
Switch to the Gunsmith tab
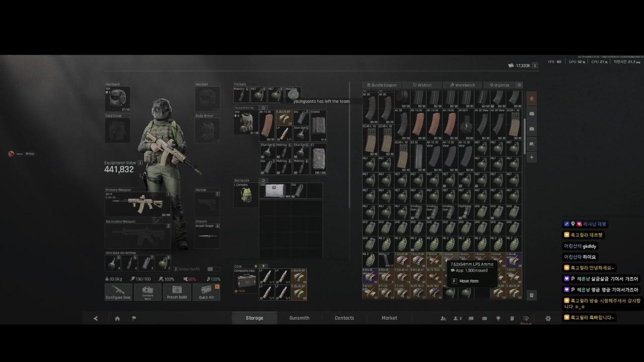[299, 318]
